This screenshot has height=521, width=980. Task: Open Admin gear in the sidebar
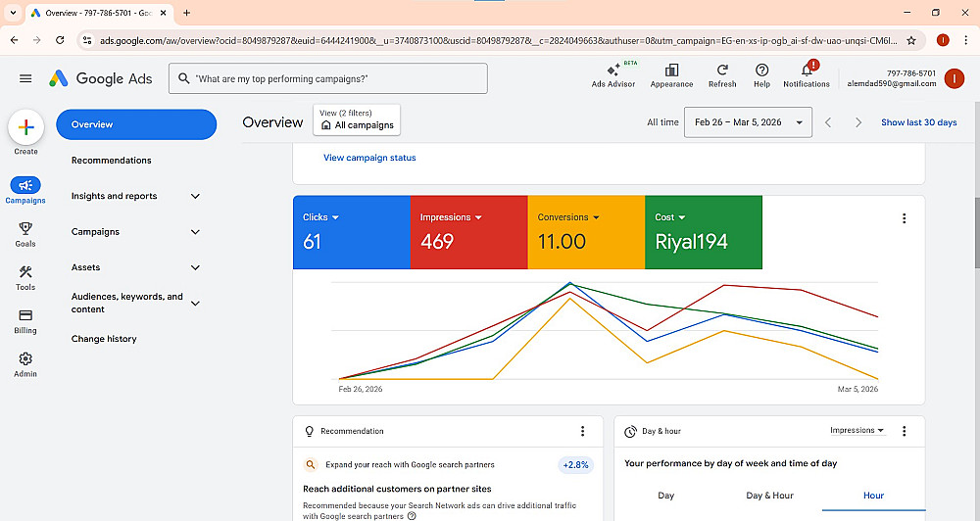click(x=25, y=363)
